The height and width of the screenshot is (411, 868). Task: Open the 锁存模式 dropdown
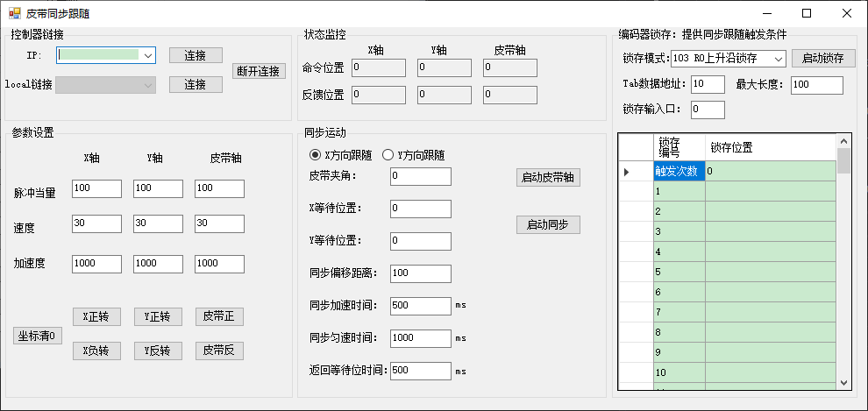click(779, 58)
